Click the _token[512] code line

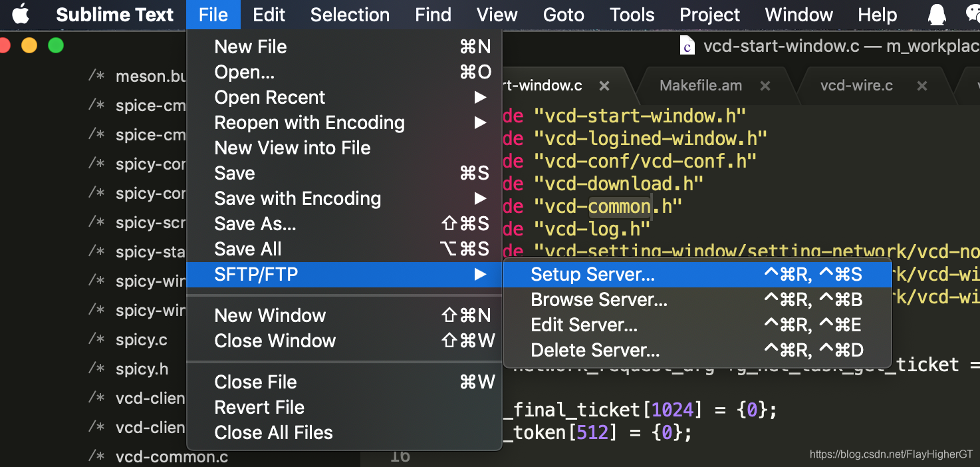click(x=598, y=433)
